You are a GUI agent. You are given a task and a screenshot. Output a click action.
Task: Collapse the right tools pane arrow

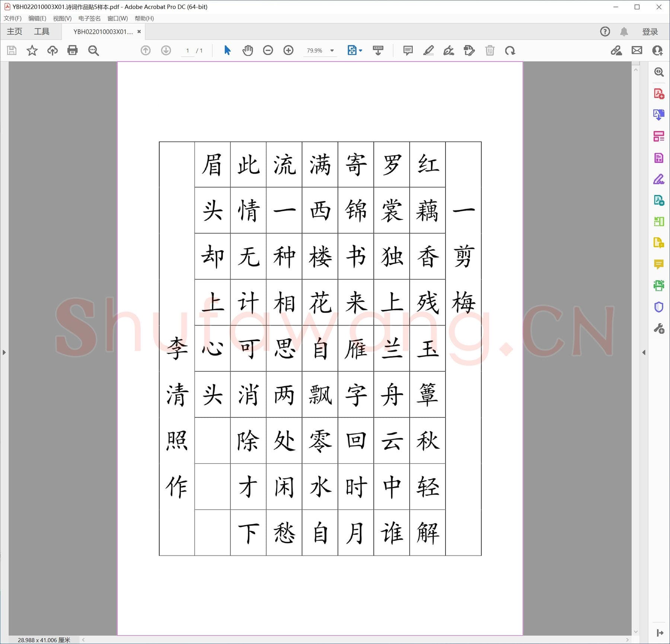point(644,352)
